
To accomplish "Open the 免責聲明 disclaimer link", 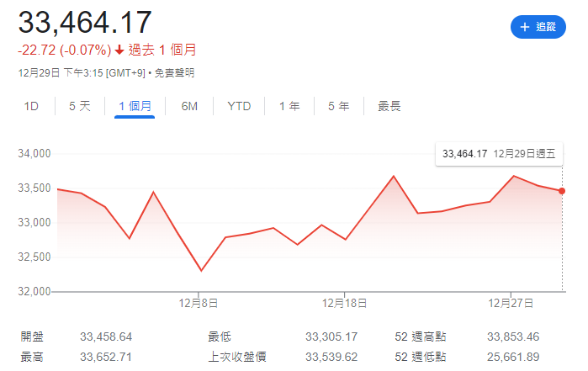I will coord(174,73).
